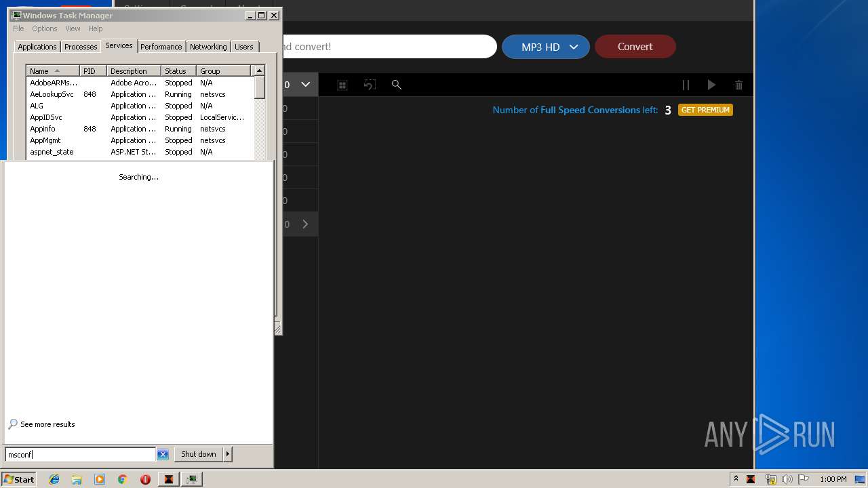Click the converter app tray icon

[751, 479]
